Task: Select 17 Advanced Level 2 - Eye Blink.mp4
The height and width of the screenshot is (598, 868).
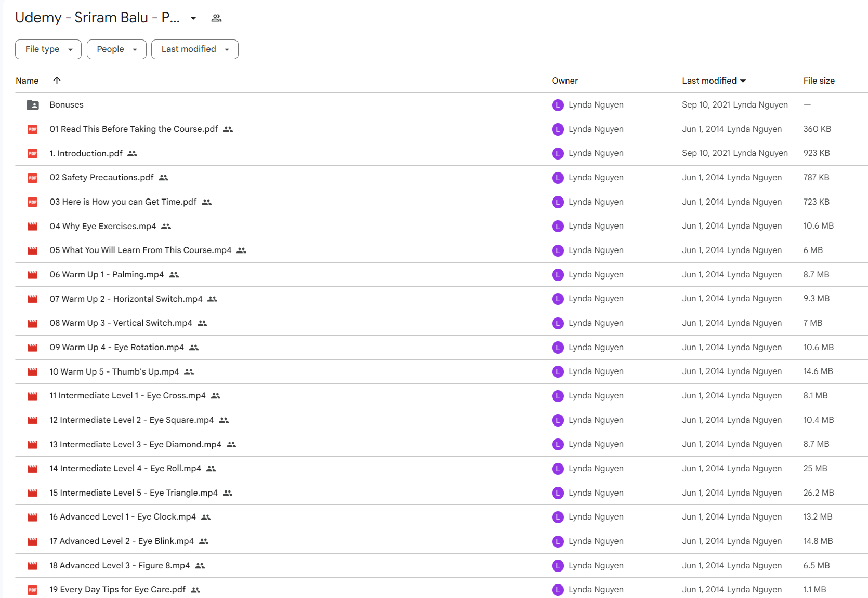Action: pyautogui.click(x=122, y=541)
